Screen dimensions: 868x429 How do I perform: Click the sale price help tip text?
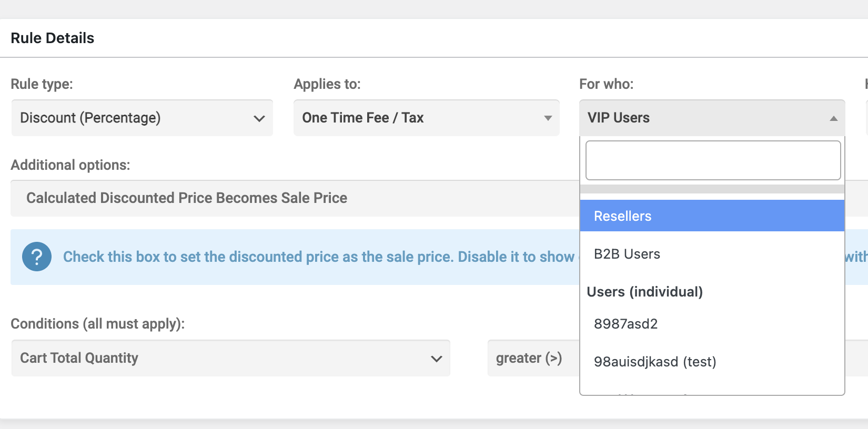pos(319,257)
